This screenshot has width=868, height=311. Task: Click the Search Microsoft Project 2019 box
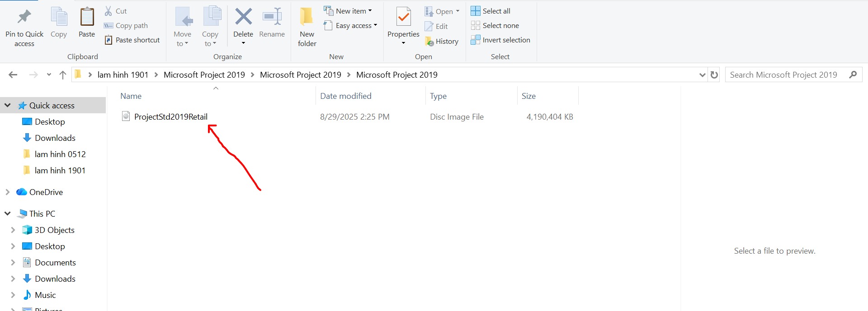pos(787,75)
